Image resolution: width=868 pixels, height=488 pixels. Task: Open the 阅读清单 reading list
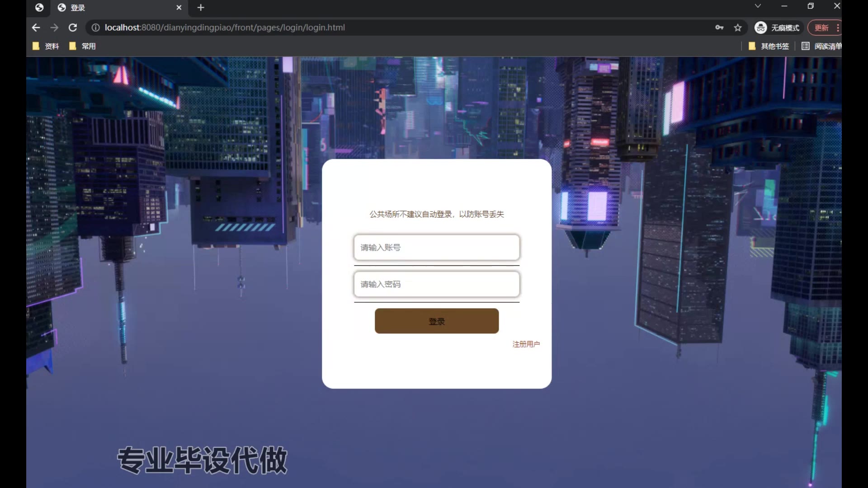click(821, 46)
